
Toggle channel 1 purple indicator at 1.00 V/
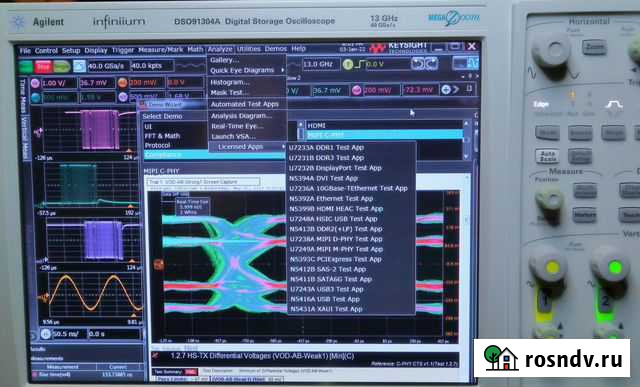click(36, 83)
